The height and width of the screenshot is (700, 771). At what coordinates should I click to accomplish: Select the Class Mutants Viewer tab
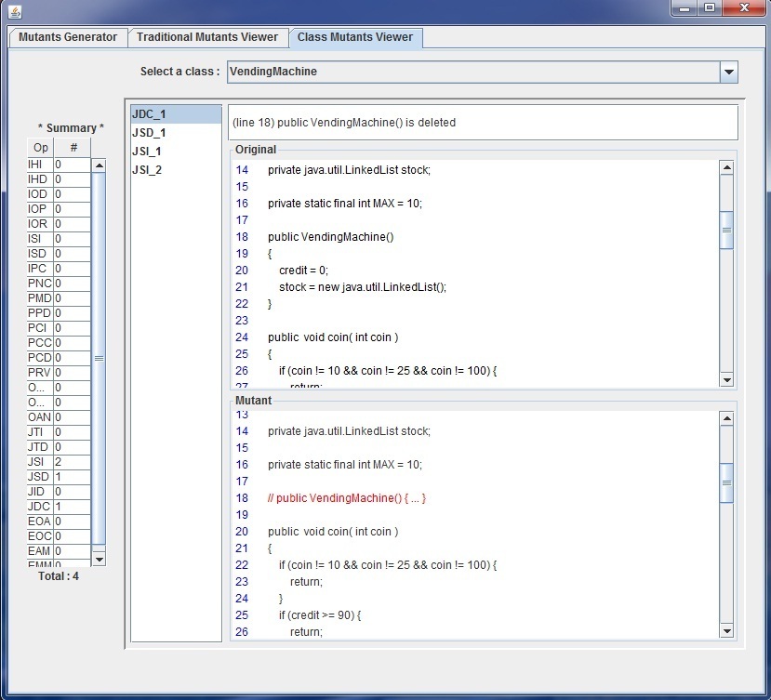click(x=354, y=37)
